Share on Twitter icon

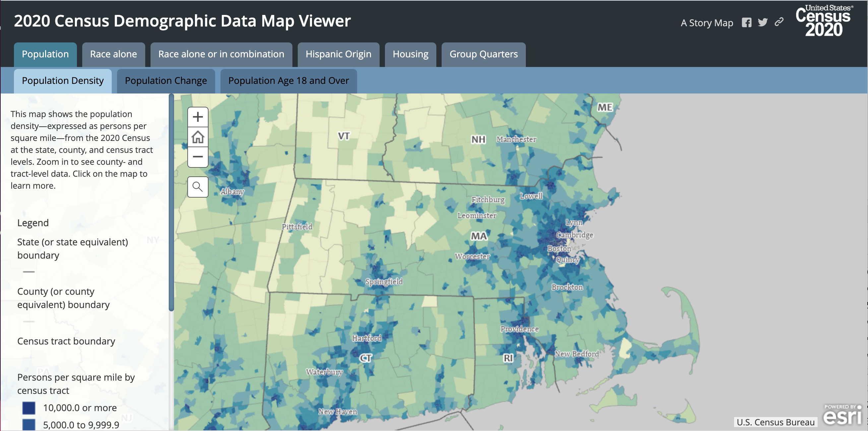pyautogui.click(x=763, y=23)
